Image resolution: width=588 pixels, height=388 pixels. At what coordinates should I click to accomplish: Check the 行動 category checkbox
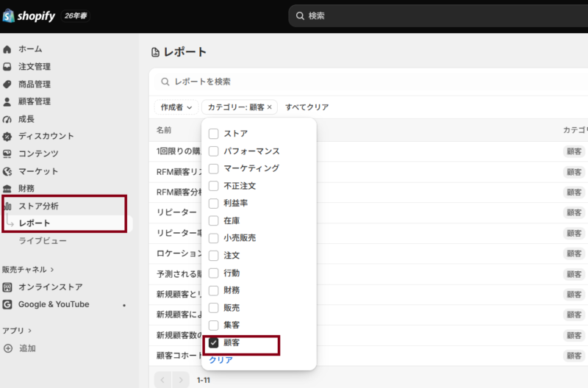(x=213, y=273)
